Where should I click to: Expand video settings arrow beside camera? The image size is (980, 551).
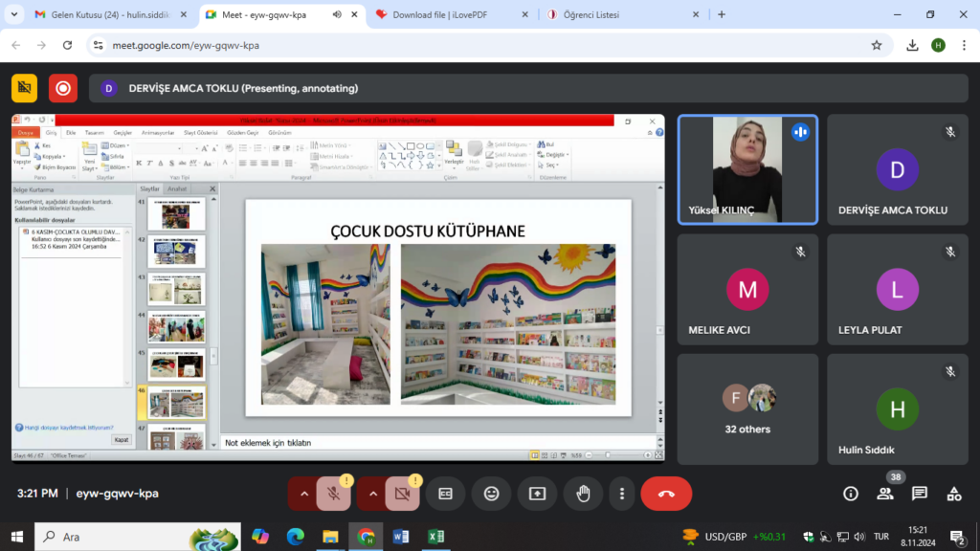pyautogui.click(x=373, y=494)
